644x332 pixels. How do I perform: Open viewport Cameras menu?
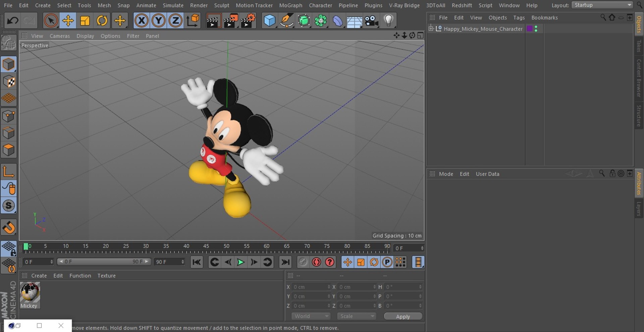60,36
